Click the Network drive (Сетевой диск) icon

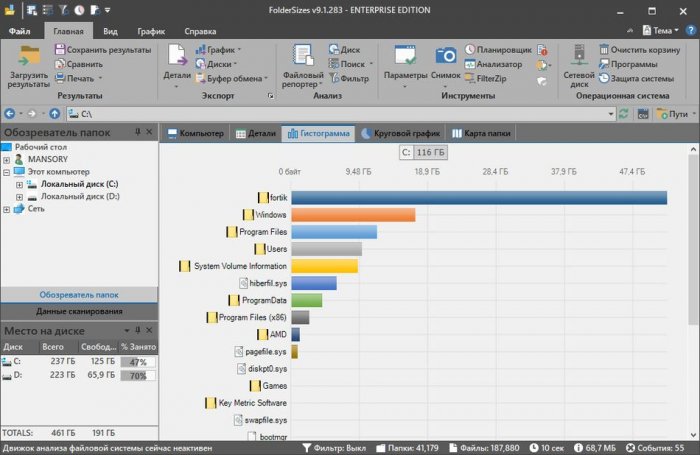[579, 56]
